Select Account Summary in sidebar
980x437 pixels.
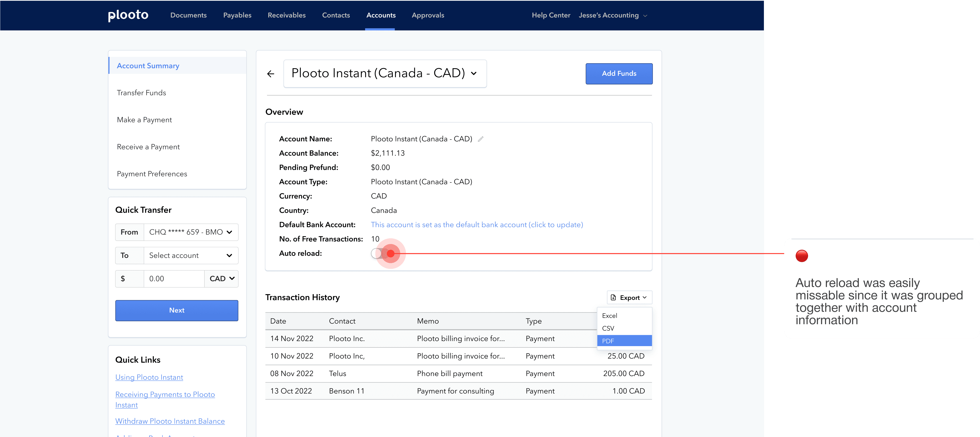point(178,66)
